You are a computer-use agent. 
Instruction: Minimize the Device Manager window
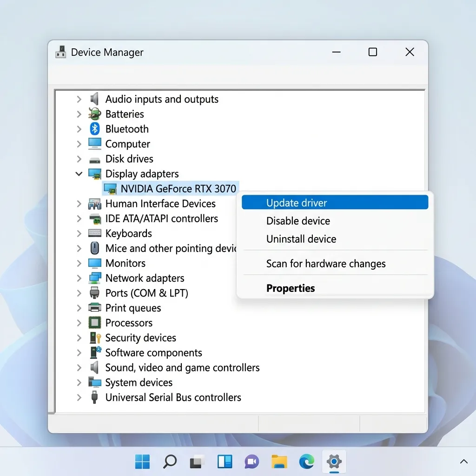click(337, 52)
